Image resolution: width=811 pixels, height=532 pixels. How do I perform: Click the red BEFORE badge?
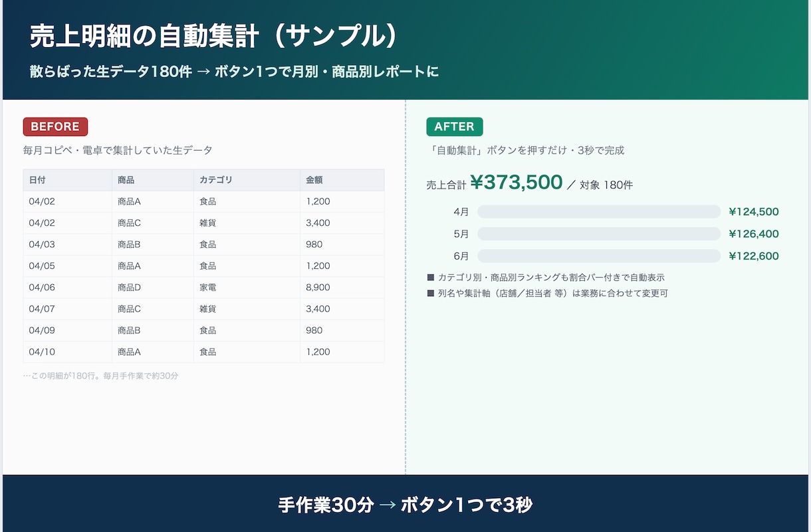click(x=55, y=126)
